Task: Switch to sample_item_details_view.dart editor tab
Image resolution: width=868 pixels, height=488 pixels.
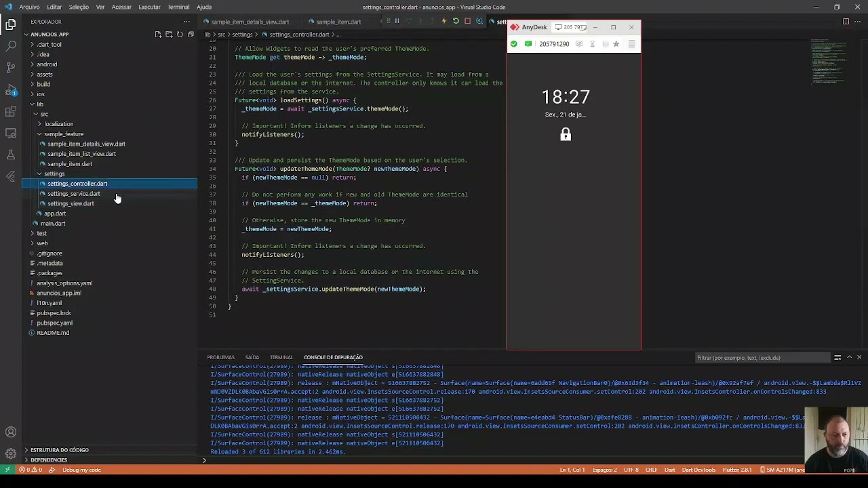Action: click(x=250, y=22)
